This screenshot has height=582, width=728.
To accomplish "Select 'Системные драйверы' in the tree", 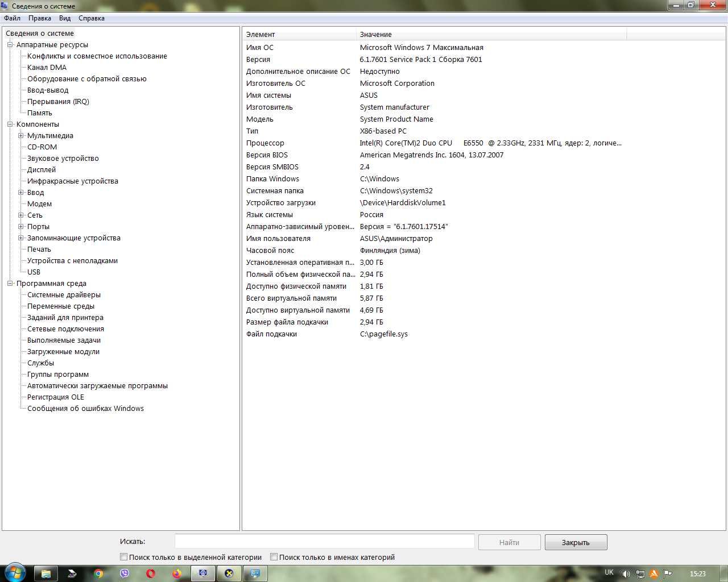I will 64,295.
